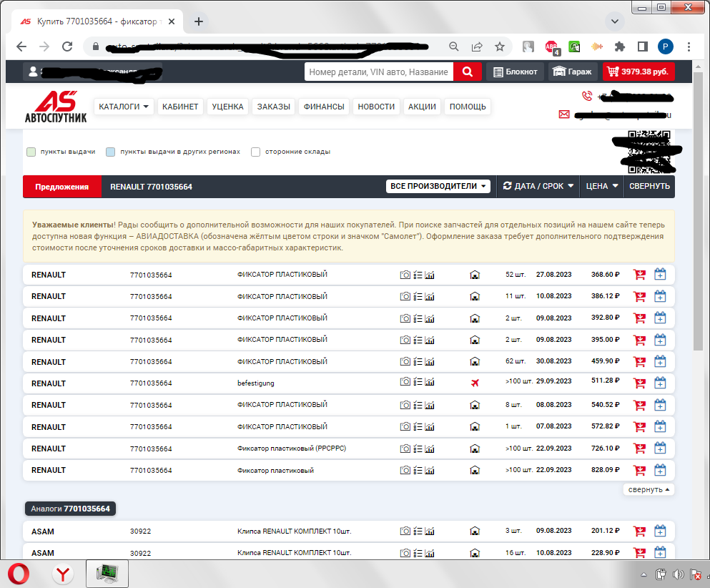Add the 828.09 ₽ offer to cart
The height and width of the screenshot is (588, 710).
click(639, 470)
